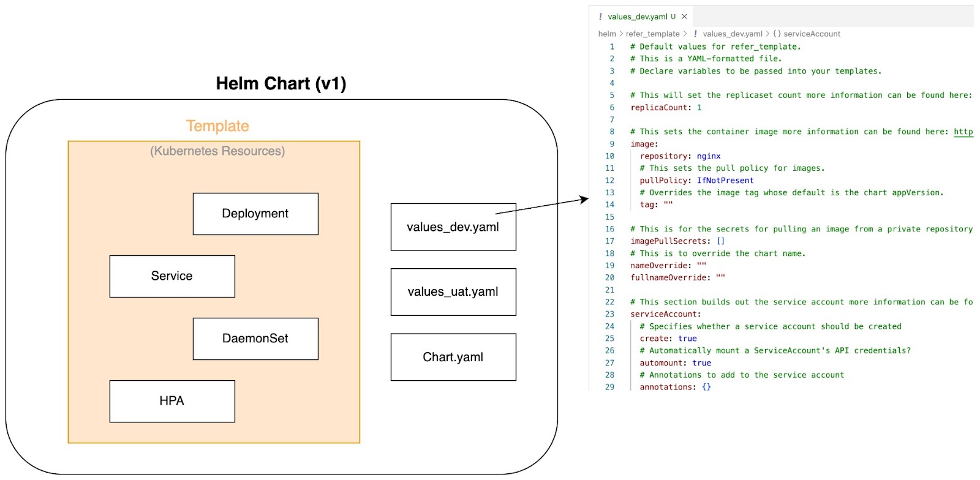The width and height of the screenshot is (980, 480).
Task: Click the braces icon before serviceAccount breadcrumb
Action: click(x=777, y=34)
